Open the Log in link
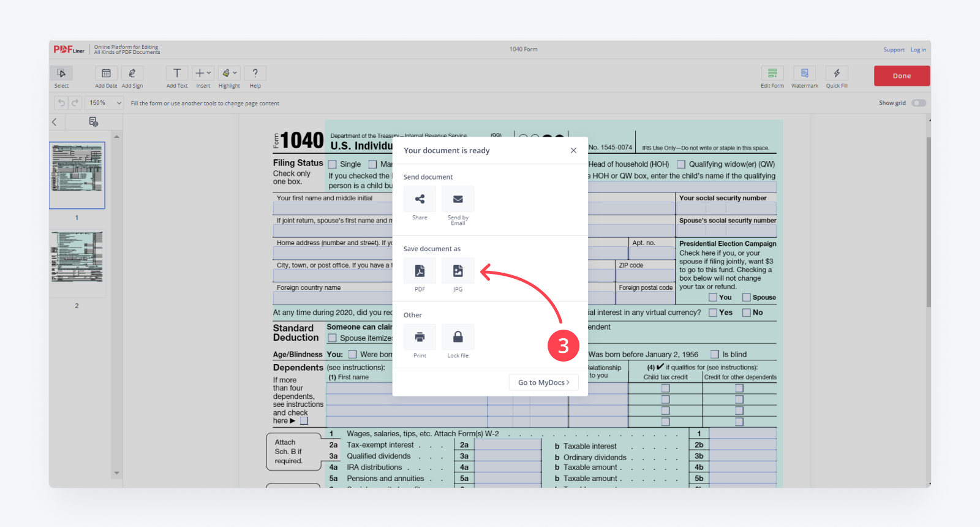The image size is (980, 527). 918,50
